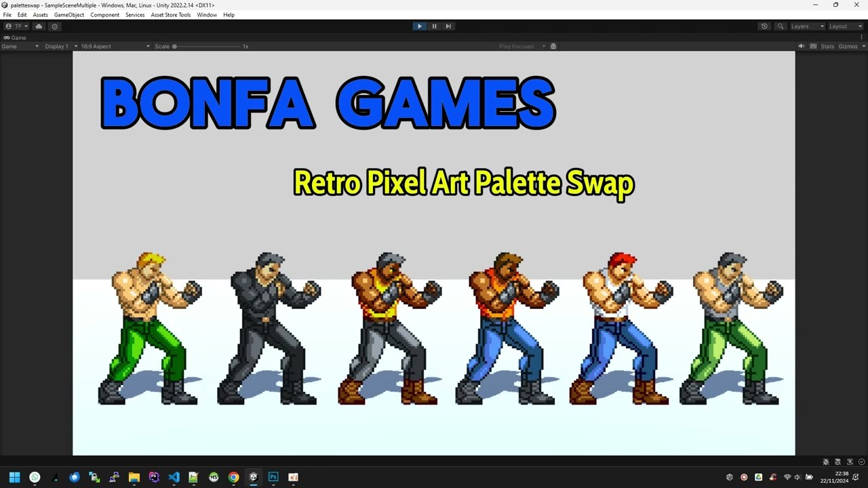Click the Play button to stop play mode
Viewport: 868px width, 488px height.
[419, 26]
